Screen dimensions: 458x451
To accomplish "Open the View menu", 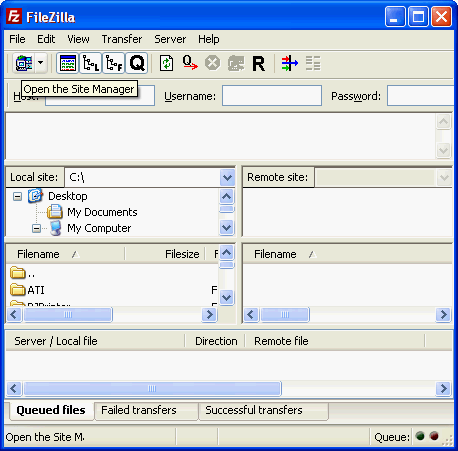I will tap(78, 39).
